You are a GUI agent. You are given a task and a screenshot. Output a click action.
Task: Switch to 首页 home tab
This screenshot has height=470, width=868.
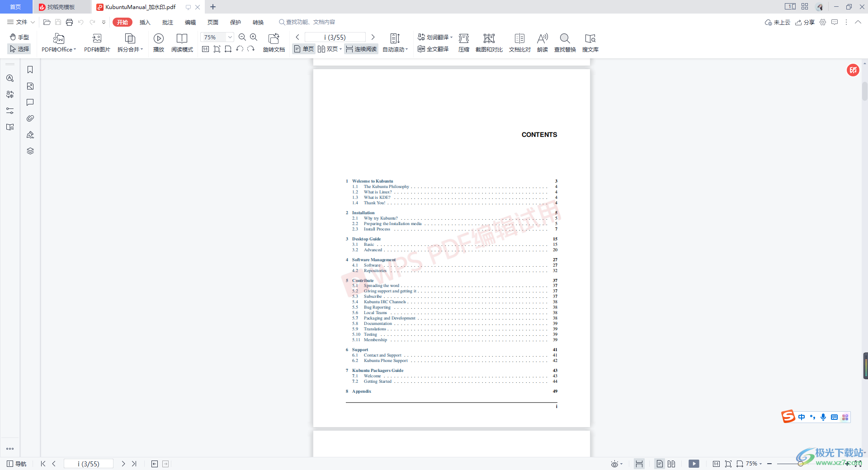point(16,7)
